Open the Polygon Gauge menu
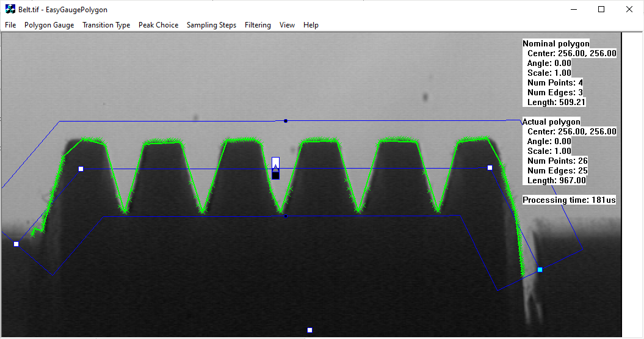The image size is (644, 339). point(49,25)
